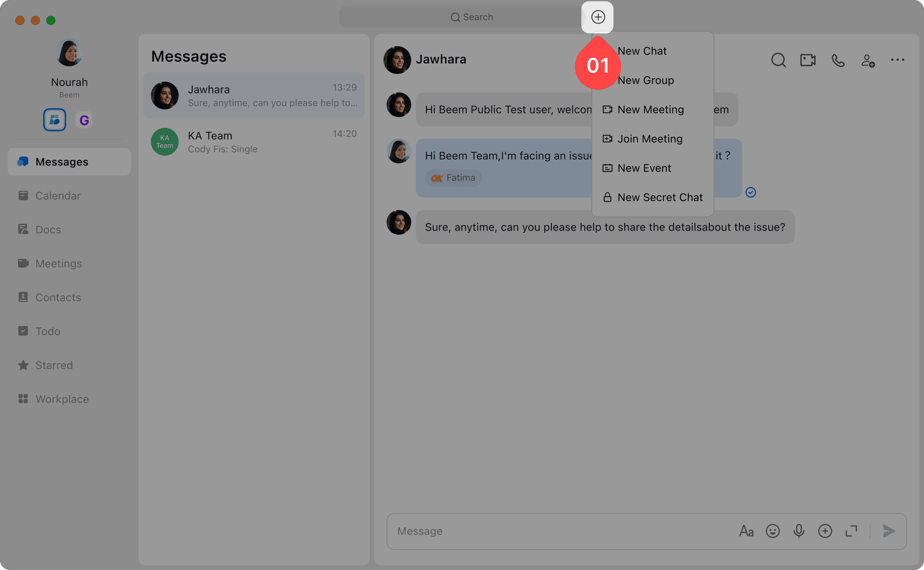Image resolution: width=924 pixels, height=570 pixels.
Task: Click the add member to chat icon
Action: 868,60
